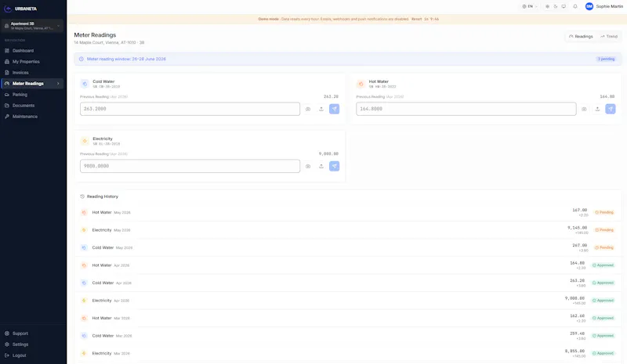
Task: Click the Reading History clock icon
Action: pyautogui.click(x=82, y=196)
